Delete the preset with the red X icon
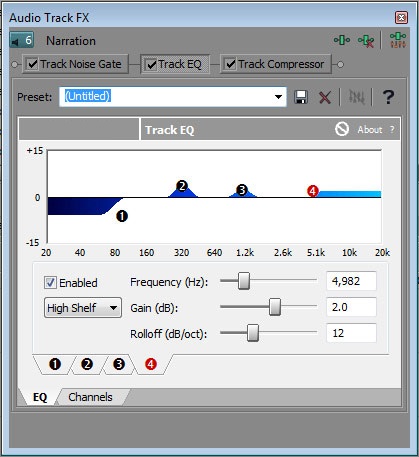The width and height of the screenshot is (419, 457). pyautogui.click(x=324, y=98)
